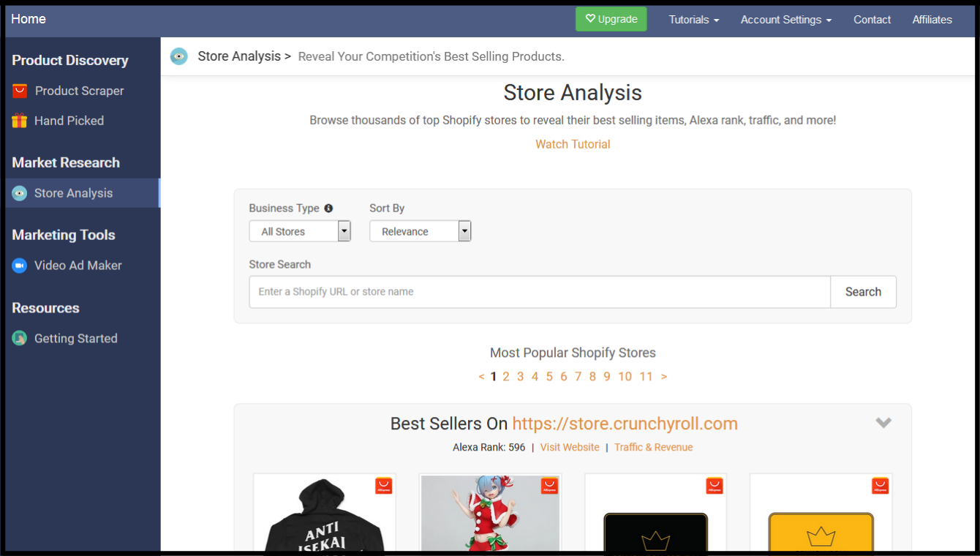980x556 pixels.
Task: Open the Santa anime figure product thumbnail
Action: coord(490,512)
